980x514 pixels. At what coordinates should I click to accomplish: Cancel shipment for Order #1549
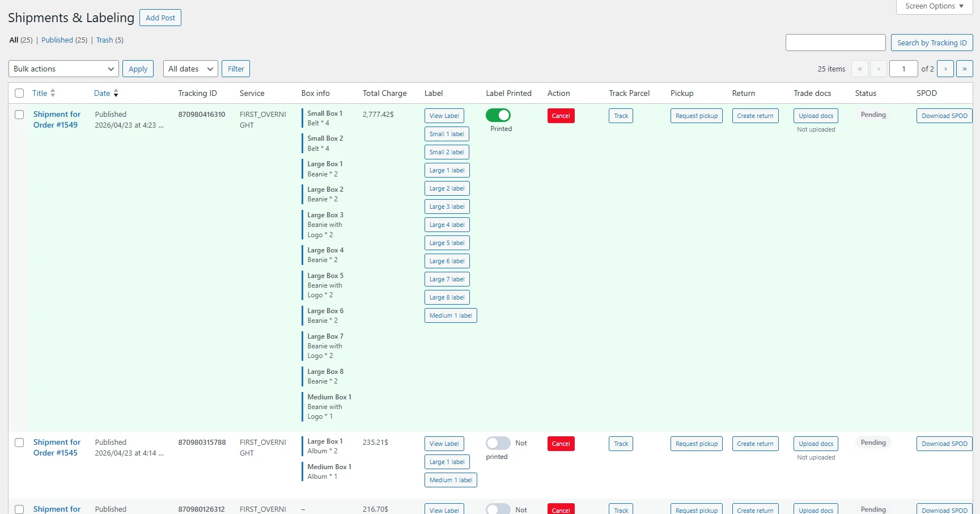pyautogui.click(x=561, y=116)
